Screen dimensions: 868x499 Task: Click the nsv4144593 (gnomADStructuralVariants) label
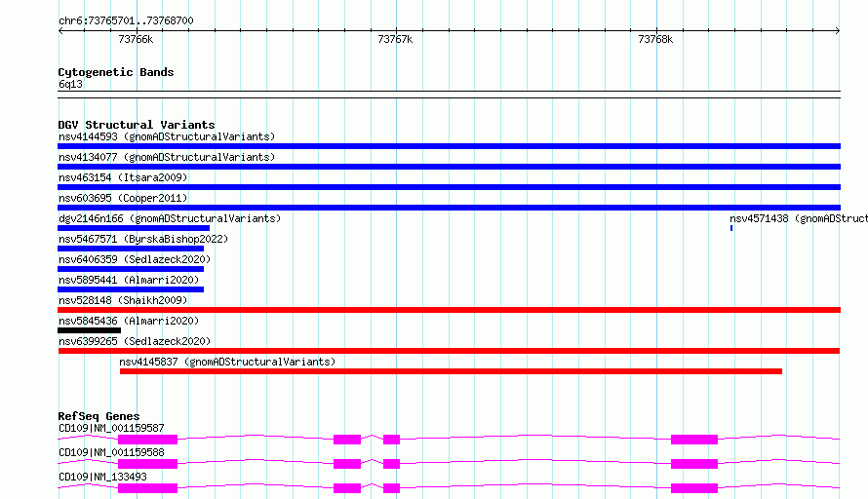click(x=167, y=136)
